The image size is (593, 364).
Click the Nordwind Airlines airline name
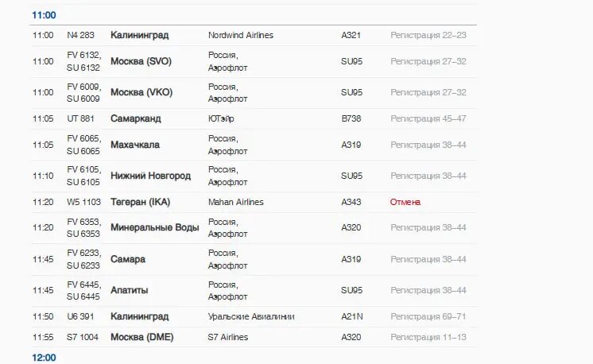(x=240, y=35)
